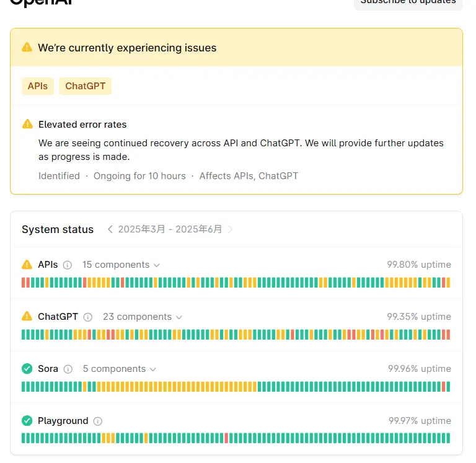The height and width of the screenshot is (463, 476).
Task: Click the APIs warning triangle icon
Action: pos(27,265)
